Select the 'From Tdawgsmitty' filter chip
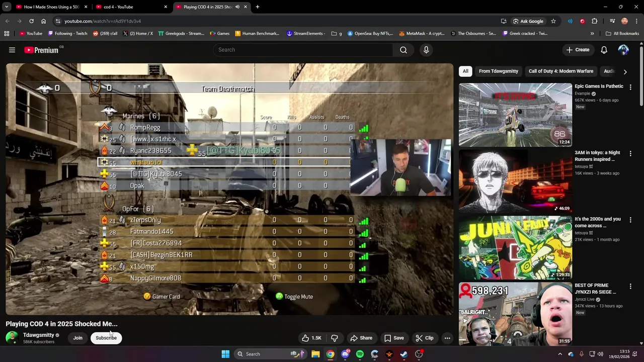 click(498, 71)
